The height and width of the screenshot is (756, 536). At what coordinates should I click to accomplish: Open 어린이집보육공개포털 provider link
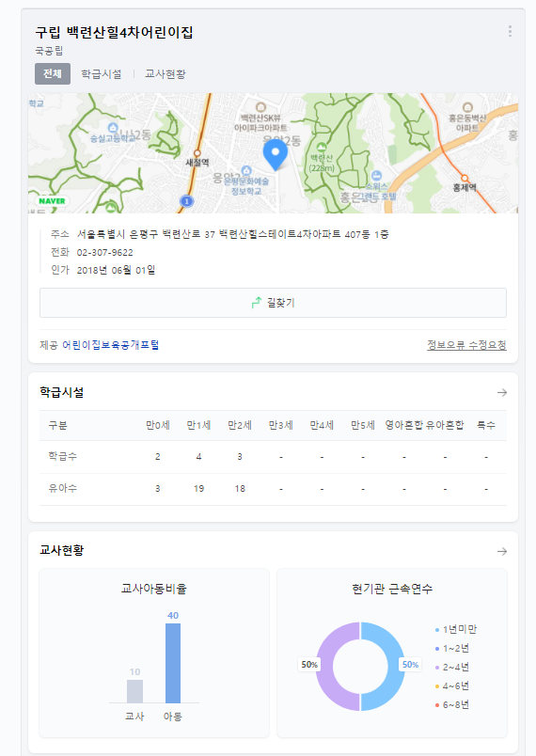[x=111, y=345]
